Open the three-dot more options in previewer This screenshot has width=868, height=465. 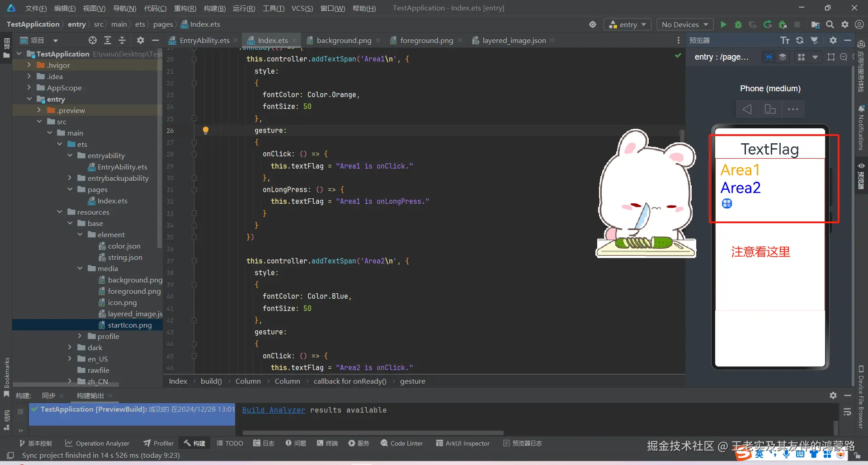click(x=793, y=109)
